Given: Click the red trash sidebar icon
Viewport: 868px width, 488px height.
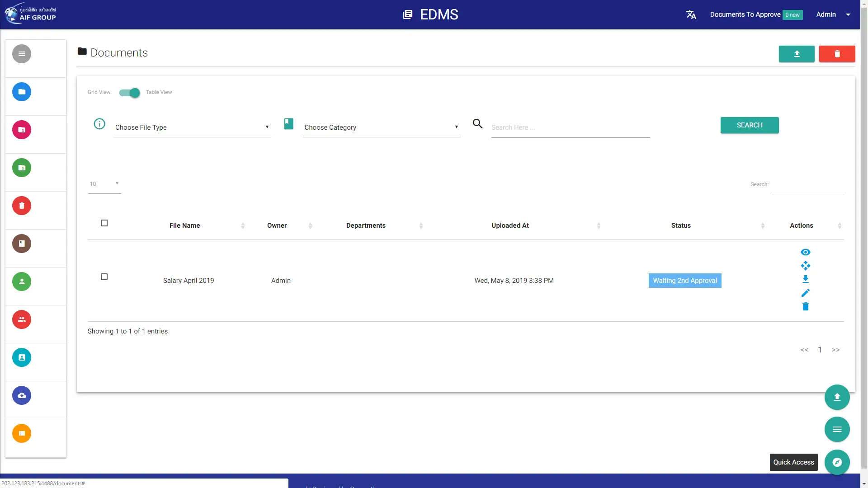Looking at the screenshot, I should pos(22,206).
